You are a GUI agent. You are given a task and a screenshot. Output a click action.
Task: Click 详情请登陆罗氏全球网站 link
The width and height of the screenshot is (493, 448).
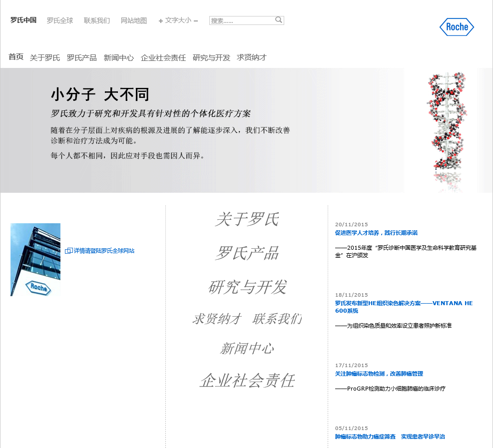pyautogui.click(x=104, y=251)
